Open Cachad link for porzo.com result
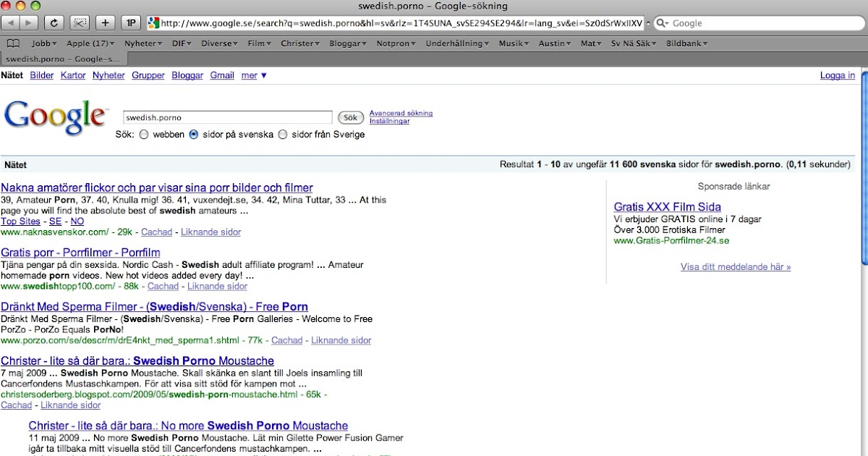The image size is (868, 456). point(286,340)
